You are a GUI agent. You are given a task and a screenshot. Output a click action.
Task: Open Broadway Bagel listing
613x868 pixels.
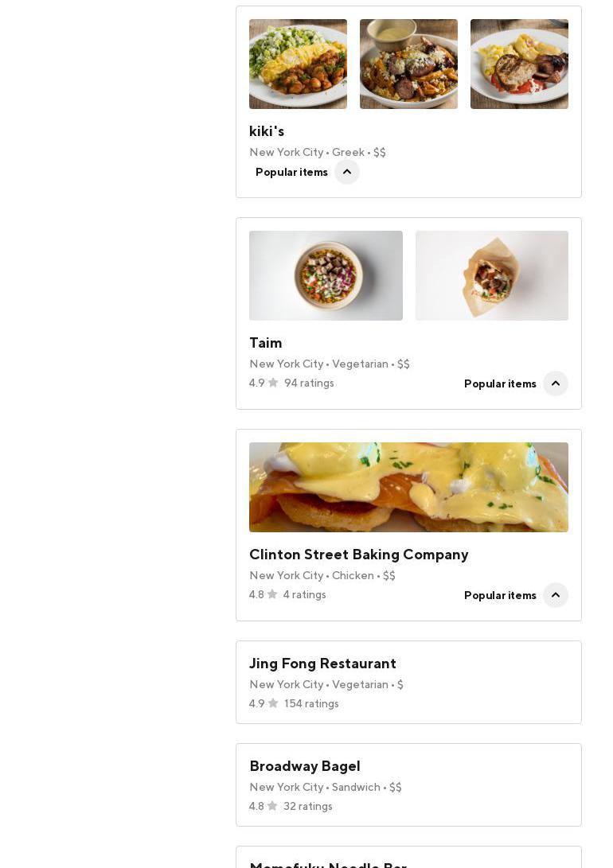(x=305, y=766)
